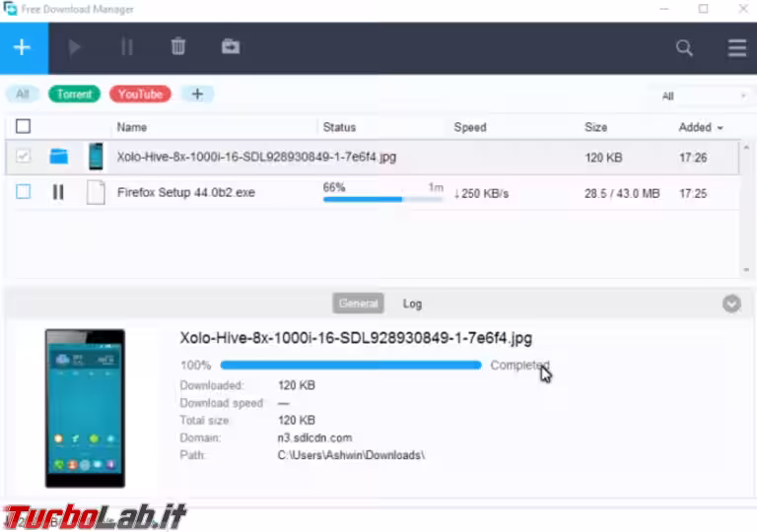Pause the Firefox Setup 44.0b2.exe download

(58, 193)
